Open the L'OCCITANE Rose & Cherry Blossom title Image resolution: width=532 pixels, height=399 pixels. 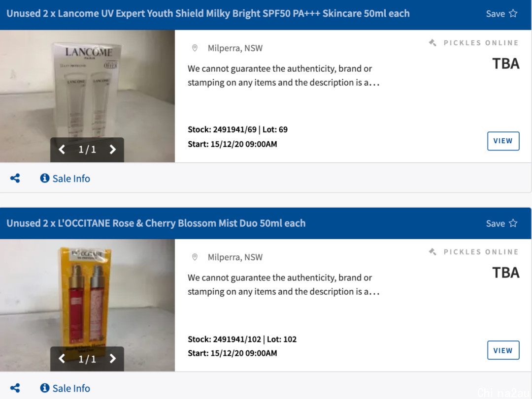pyautogui.click(x=156, y=223)
